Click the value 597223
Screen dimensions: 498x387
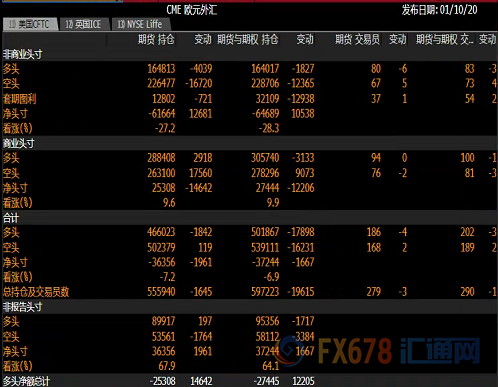265,292
